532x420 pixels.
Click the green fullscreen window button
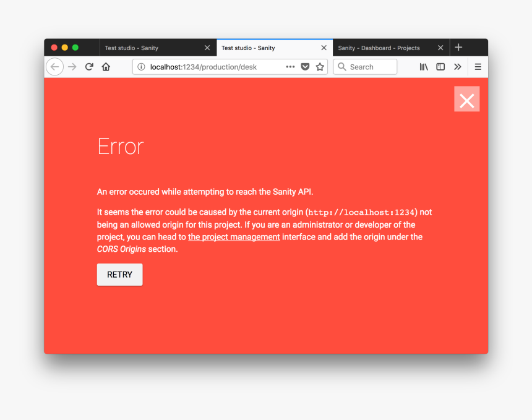75,48
